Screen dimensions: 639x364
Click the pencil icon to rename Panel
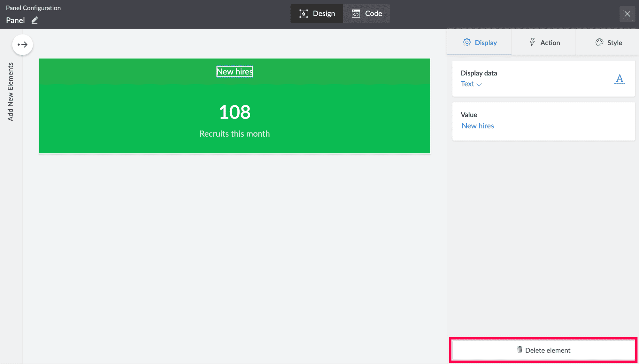coord(35,20)
